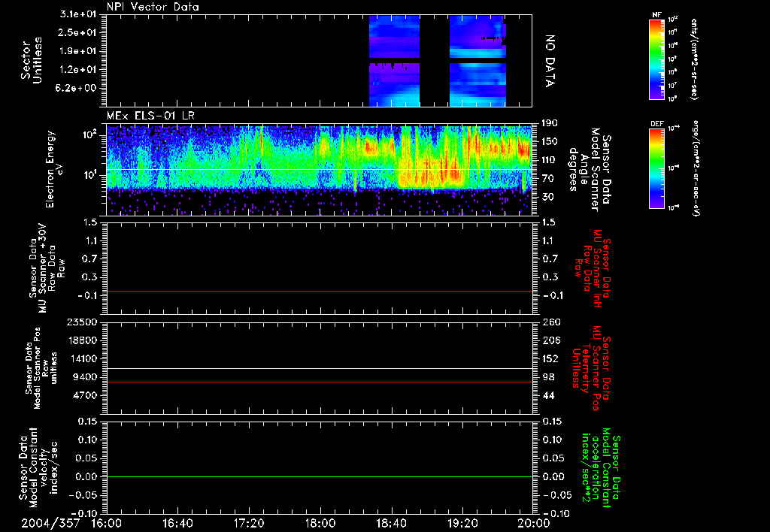The image size is (770, 532).
Task: Select the 'NPI Vector Data' panel title
Action: (x=153, y=7)
